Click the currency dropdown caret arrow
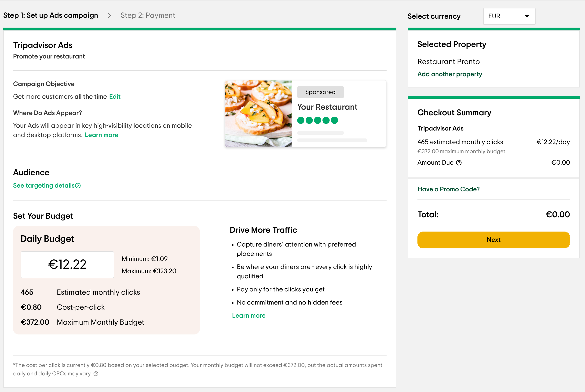 [527, 16]
